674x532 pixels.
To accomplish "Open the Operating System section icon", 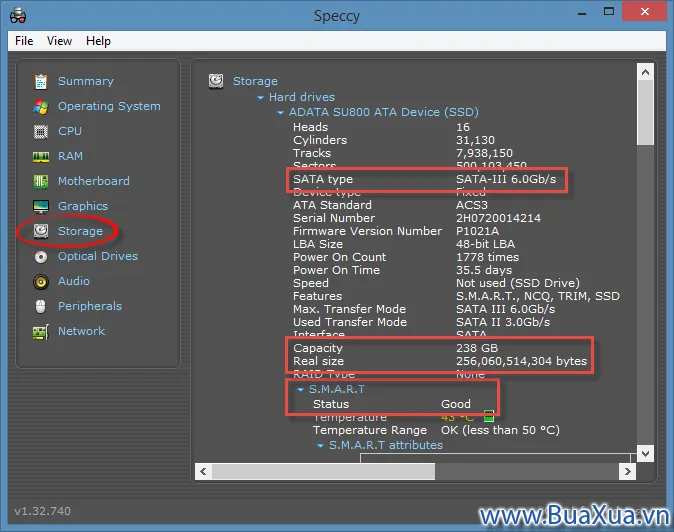I will pos(41,106).
